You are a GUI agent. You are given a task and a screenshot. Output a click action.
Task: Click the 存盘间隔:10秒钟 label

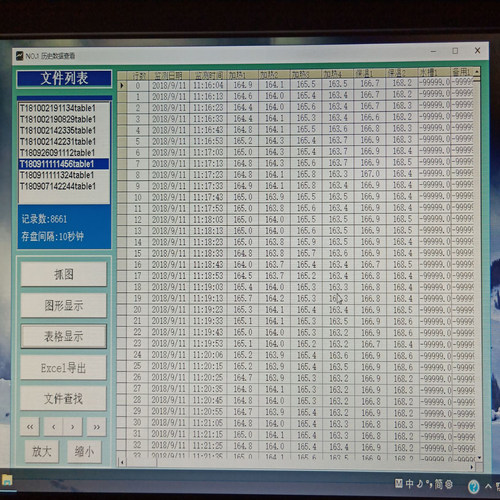tap(52, 237)
